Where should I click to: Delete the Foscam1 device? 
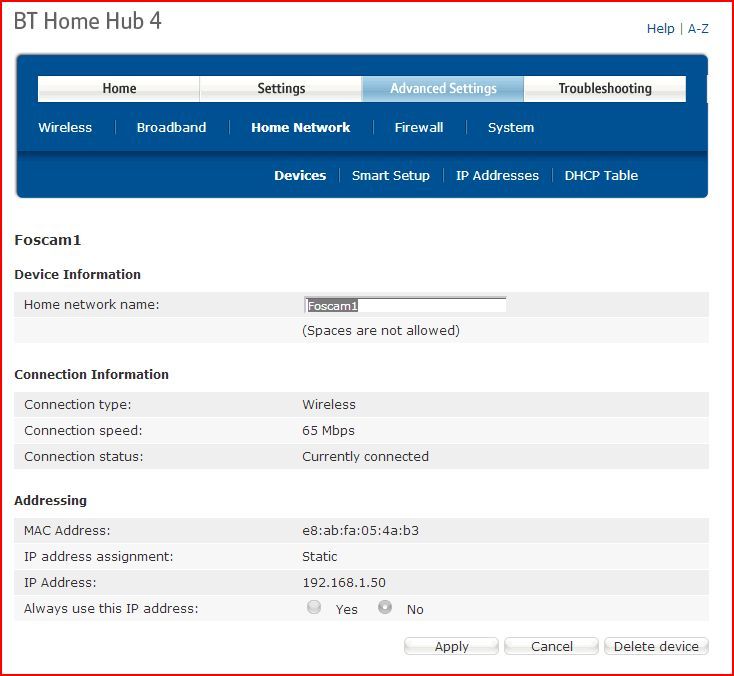tap(656, 647)
